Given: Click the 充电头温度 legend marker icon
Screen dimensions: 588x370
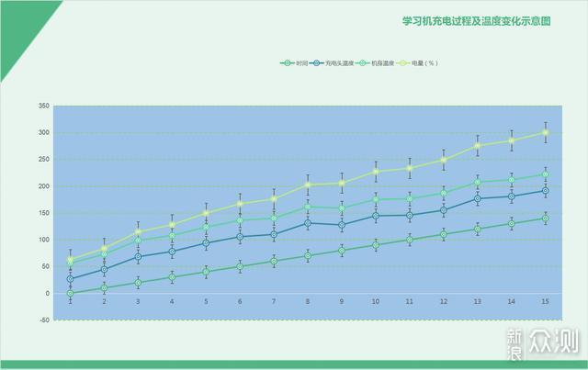Looking at the screenshot, I should pos(316,63).
